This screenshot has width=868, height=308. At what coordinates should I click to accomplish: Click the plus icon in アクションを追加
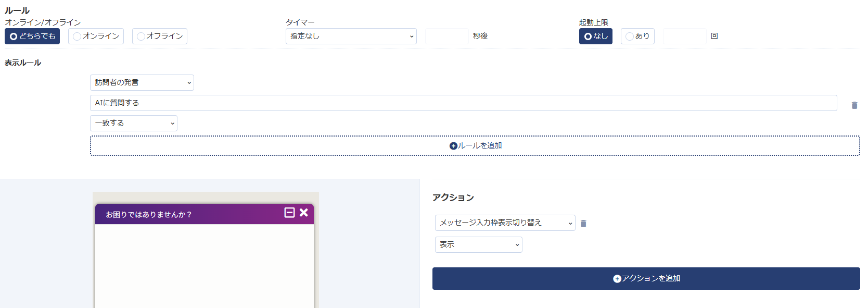click(617, 279)
